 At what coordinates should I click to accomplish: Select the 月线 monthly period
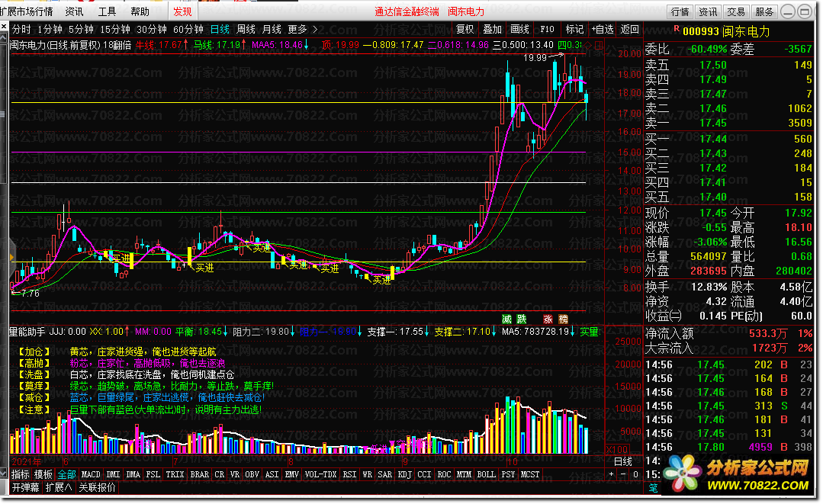click(x=272, y=30)
